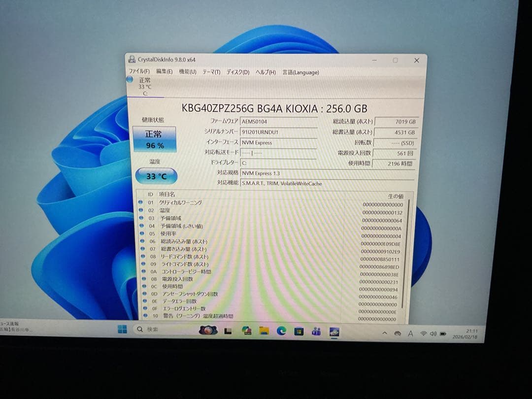Select the C: drive tab showing 33 °C
This screenshot has width=532, height=399.
tap(145, 87)
